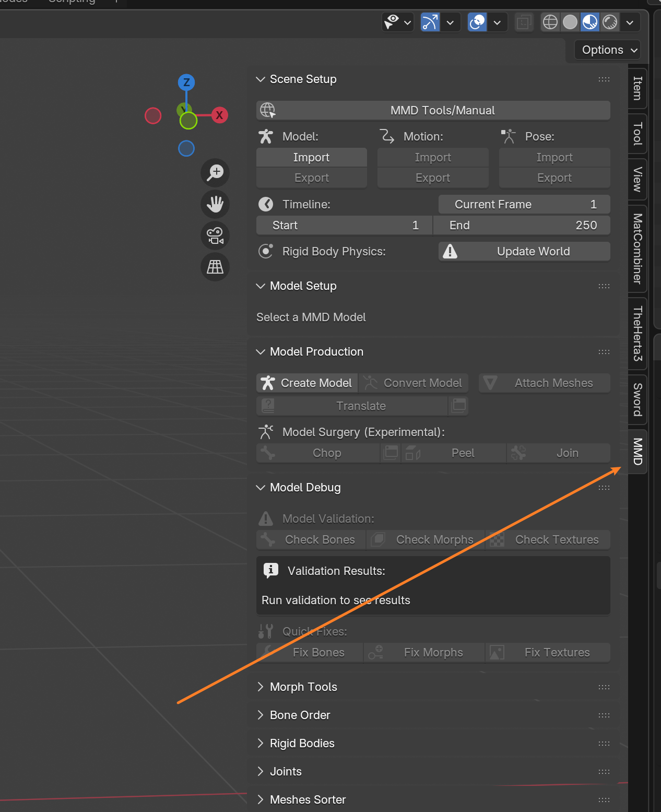Click the Model Import button
Screen dimensions: 661x812
(311, 157)
